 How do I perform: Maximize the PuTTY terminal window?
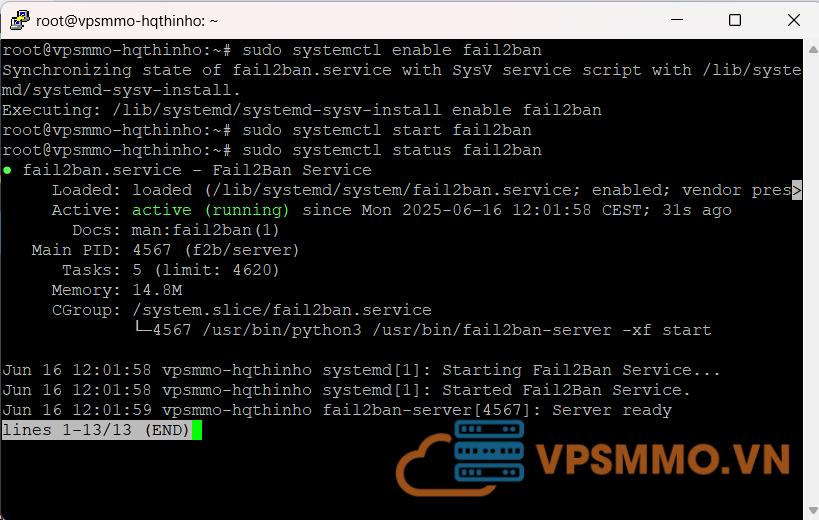click(735, 20)
